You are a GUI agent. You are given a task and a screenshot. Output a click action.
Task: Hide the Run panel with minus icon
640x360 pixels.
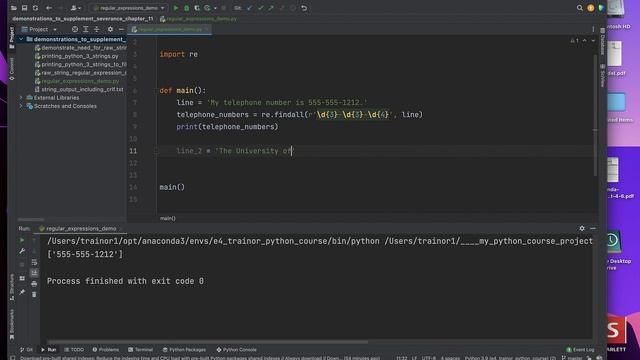click(x=593, y=229)
